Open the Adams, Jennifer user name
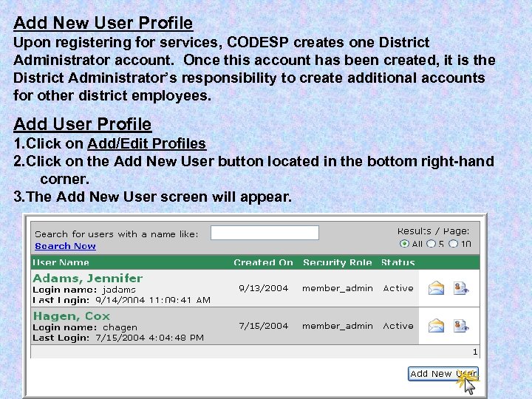 pos(87,279)
